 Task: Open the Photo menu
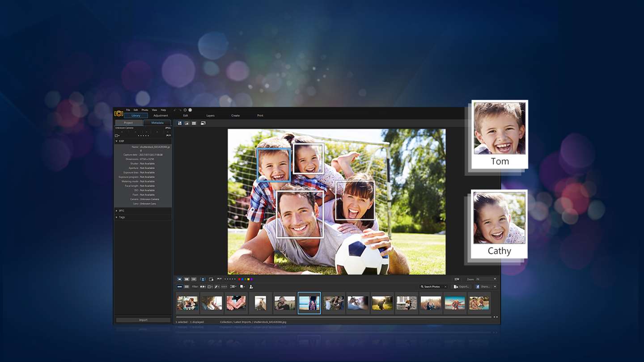point(144,110)
